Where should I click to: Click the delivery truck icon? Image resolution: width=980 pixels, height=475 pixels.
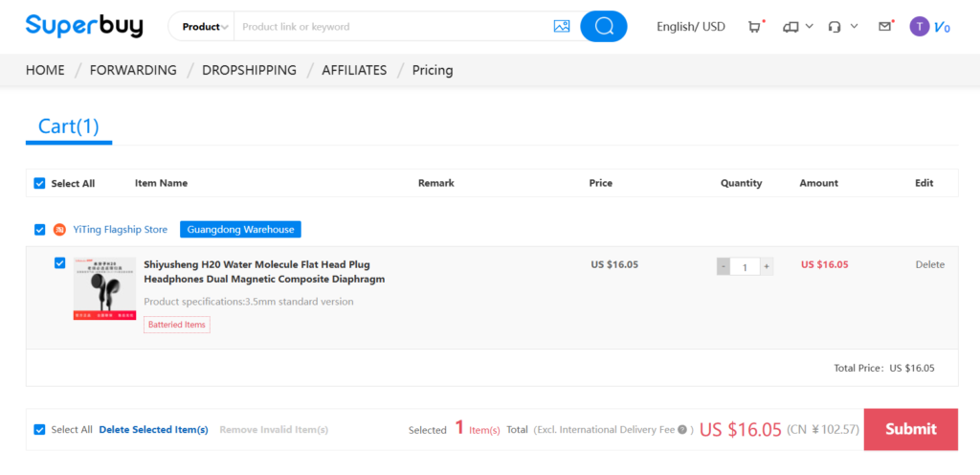(791, 27)
